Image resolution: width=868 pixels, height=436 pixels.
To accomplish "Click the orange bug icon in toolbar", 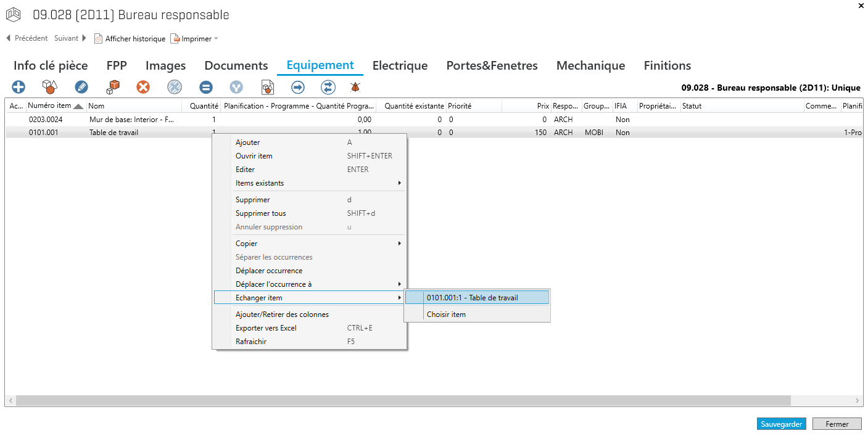I will pyautogui.click(x=355, y=87).
